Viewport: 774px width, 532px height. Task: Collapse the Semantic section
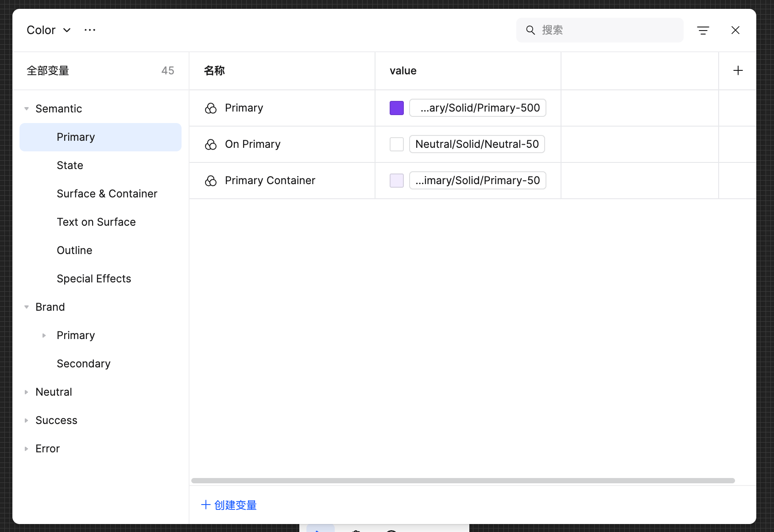point(27,108)
